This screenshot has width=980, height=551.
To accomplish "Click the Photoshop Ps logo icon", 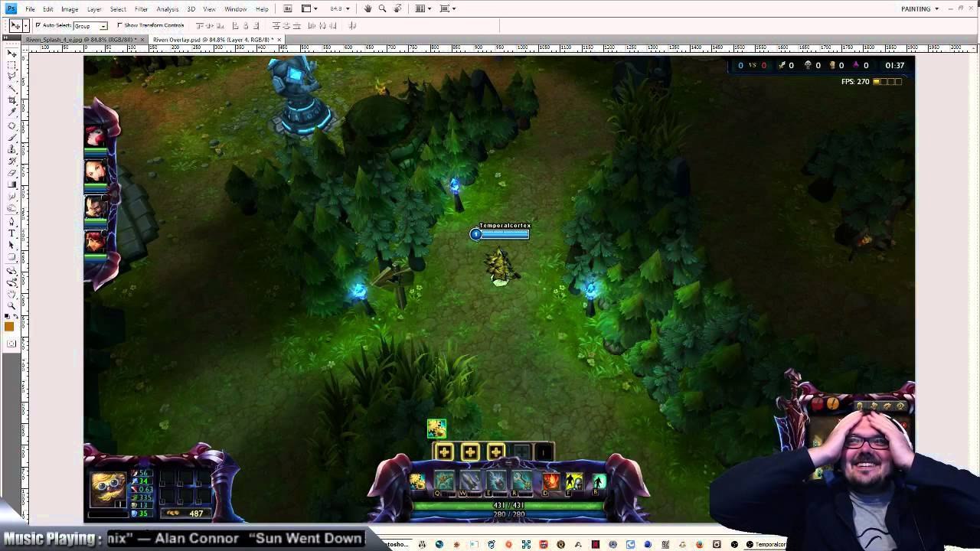I will [11, 8].
